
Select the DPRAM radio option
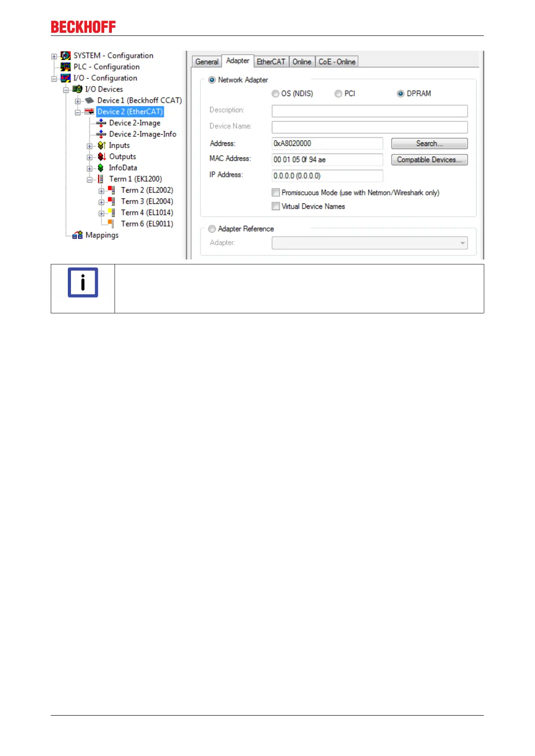click(401, 94)
